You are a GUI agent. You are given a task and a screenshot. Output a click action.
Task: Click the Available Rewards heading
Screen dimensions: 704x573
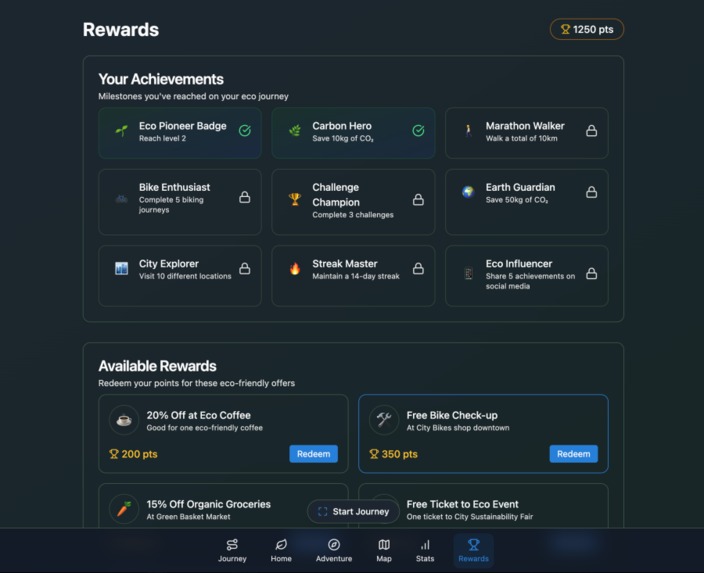pos(157,366)
